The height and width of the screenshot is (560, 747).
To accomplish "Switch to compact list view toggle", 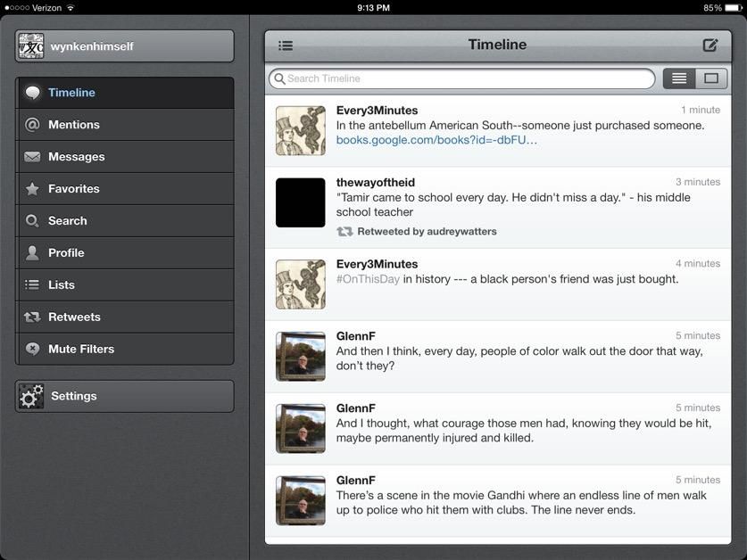I will [x=679, y=78].
